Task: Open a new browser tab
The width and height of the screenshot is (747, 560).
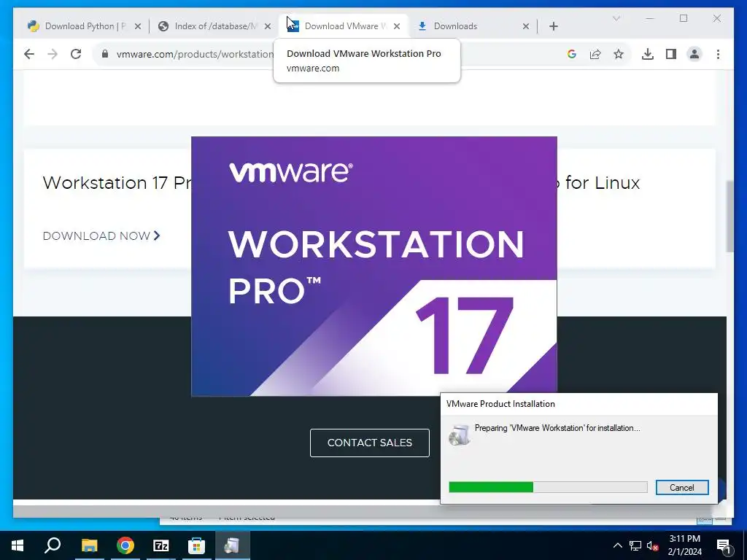Action: [x=554, y=26]
